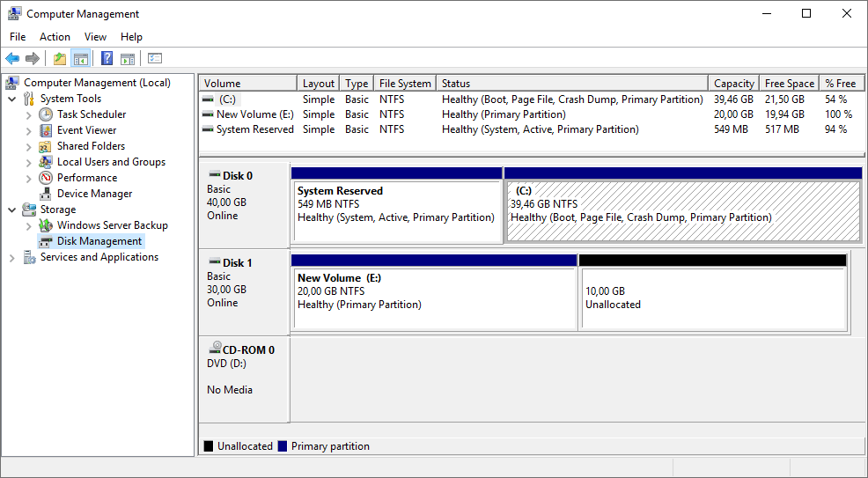The width and height of the screenshot is (868, 478).
Task: Click the CD-ROM 0 disc icon
Action: pos(215,348)
